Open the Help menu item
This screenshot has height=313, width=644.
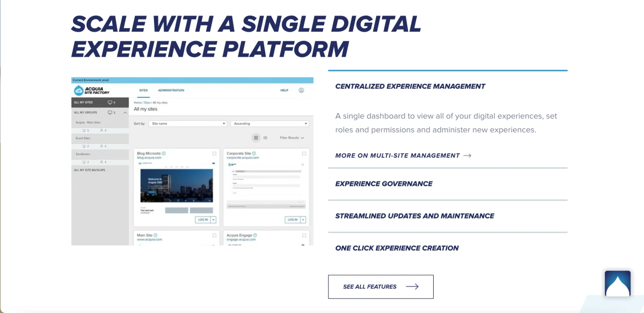[284, 90]
